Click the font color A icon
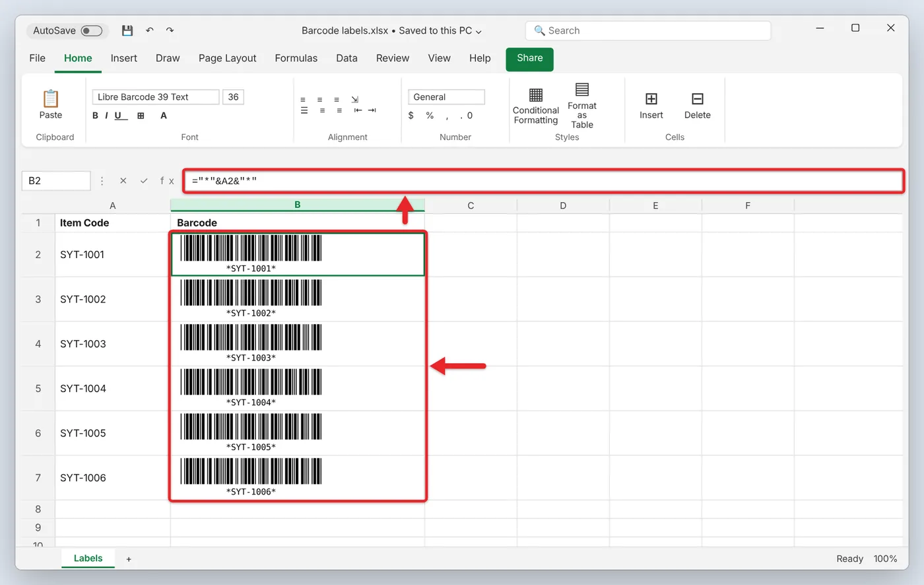 pyautogui.click(x=164, y=116)
